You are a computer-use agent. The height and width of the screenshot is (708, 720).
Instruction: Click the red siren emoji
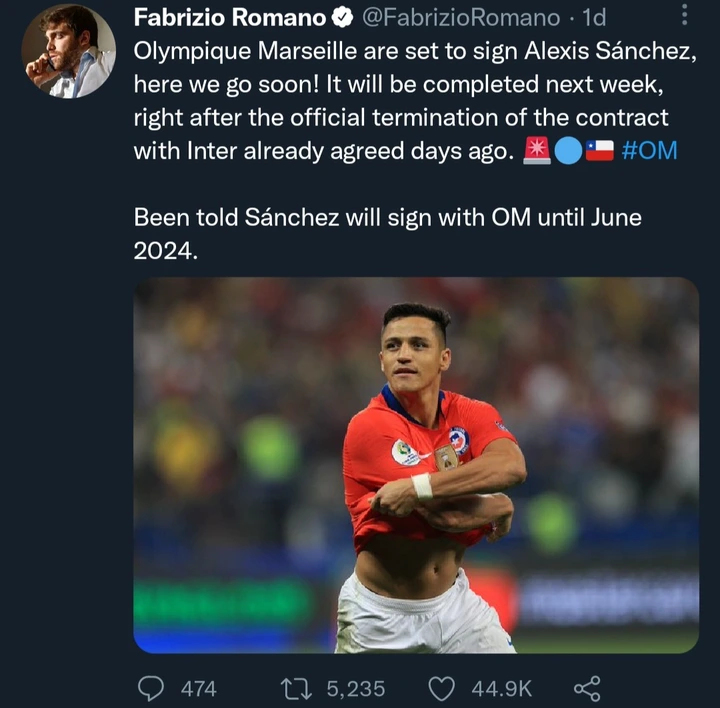click(536, 151)
